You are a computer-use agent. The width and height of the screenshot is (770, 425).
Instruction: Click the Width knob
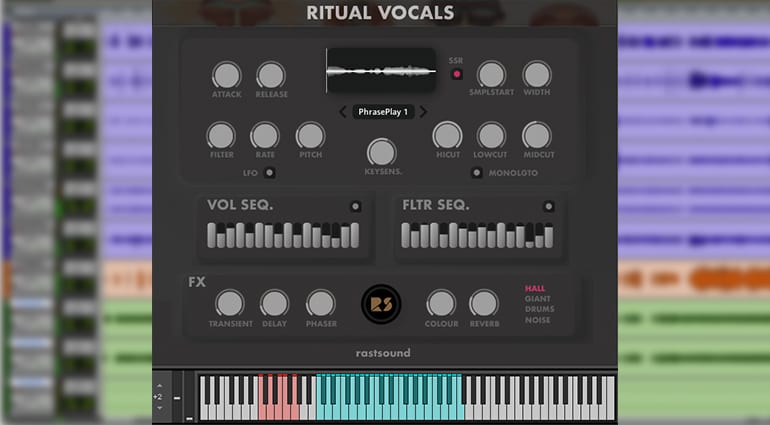coord(537,75)
